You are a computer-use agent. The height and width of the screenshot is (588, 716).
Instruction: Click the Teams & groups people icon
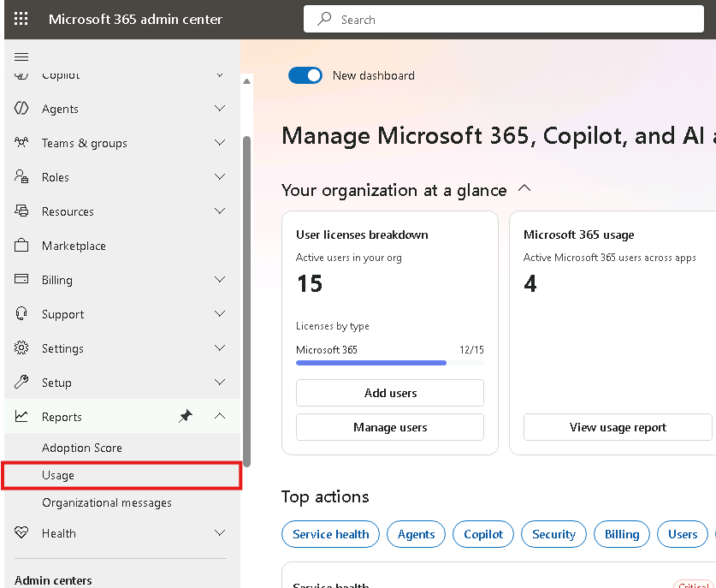pos(21,143)
